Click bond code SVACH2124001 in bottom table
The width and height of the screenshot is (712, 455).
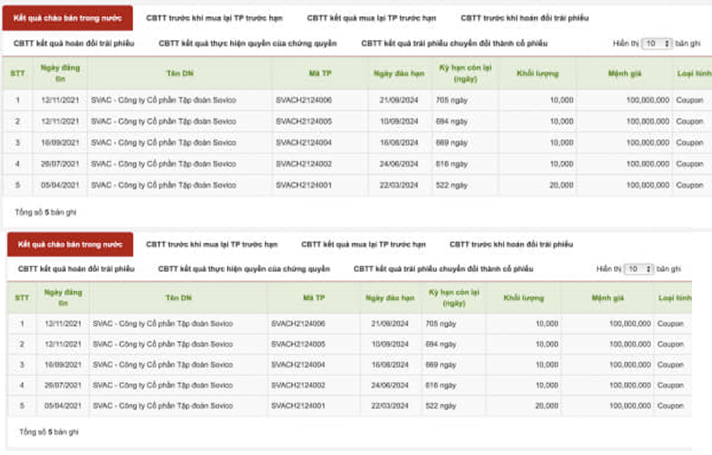pos(298,406)
